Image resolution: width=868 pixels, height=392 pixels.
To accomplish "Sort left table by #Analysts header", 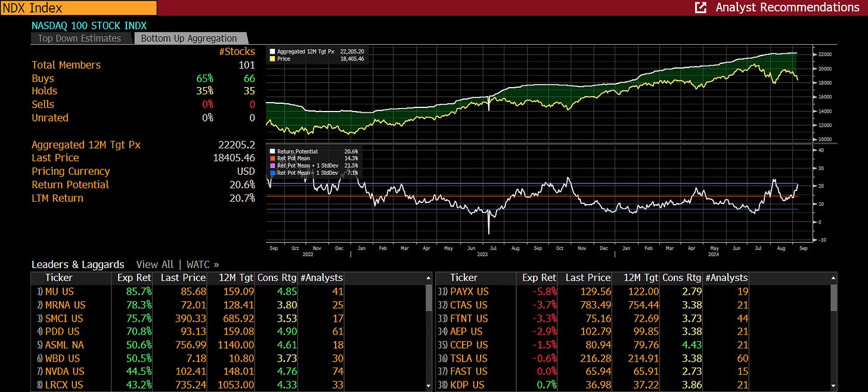I will tap(323, 277).
